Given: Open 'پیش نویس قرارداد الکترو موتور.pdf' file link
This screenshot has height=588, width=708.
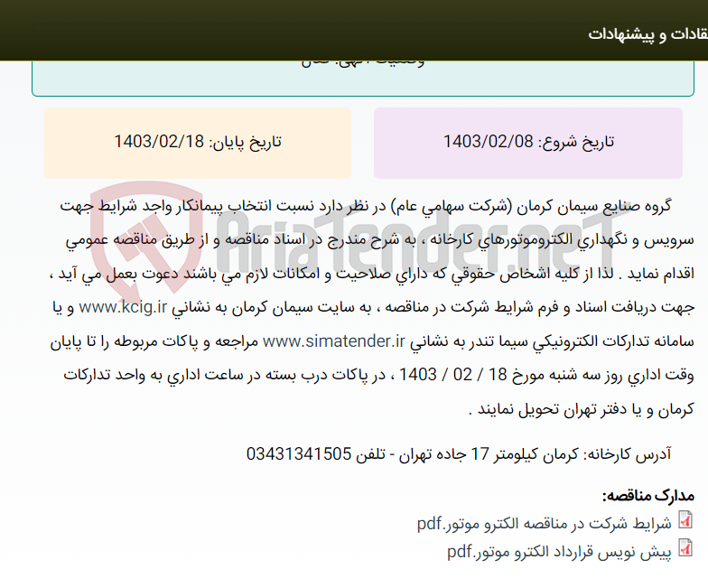Looking at the screenshot, I should (559, 552).
